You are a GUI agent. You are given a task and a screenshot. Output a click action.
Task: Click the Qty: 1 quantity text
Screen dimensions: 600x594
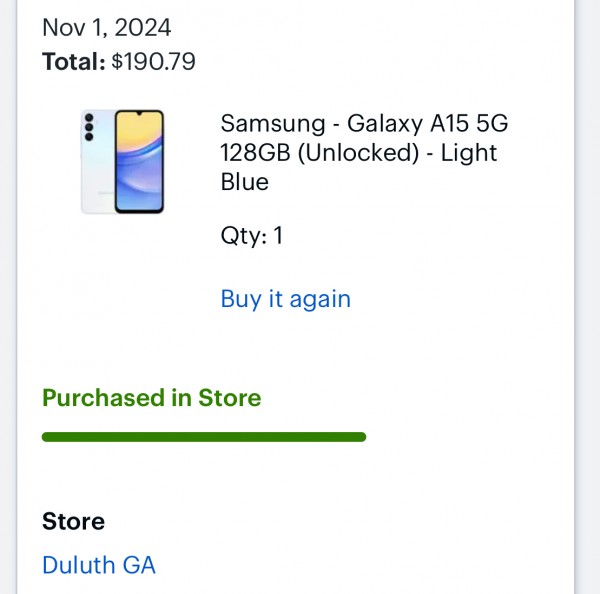tap(251, 236)
